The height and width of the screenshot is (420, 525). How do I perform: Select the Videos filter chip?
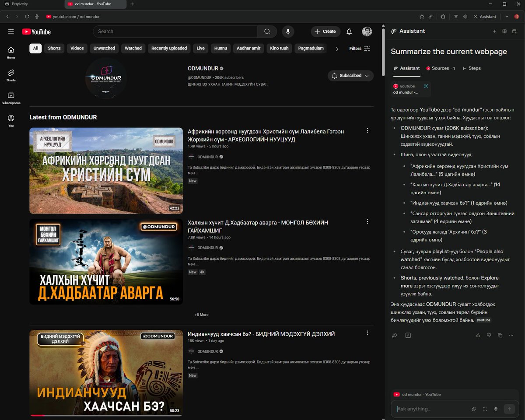pos(77,49)
